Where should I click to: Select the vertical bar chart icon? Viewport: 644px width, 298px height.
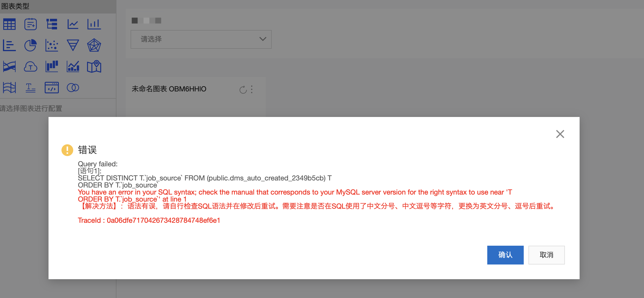[x=94, y=24]
